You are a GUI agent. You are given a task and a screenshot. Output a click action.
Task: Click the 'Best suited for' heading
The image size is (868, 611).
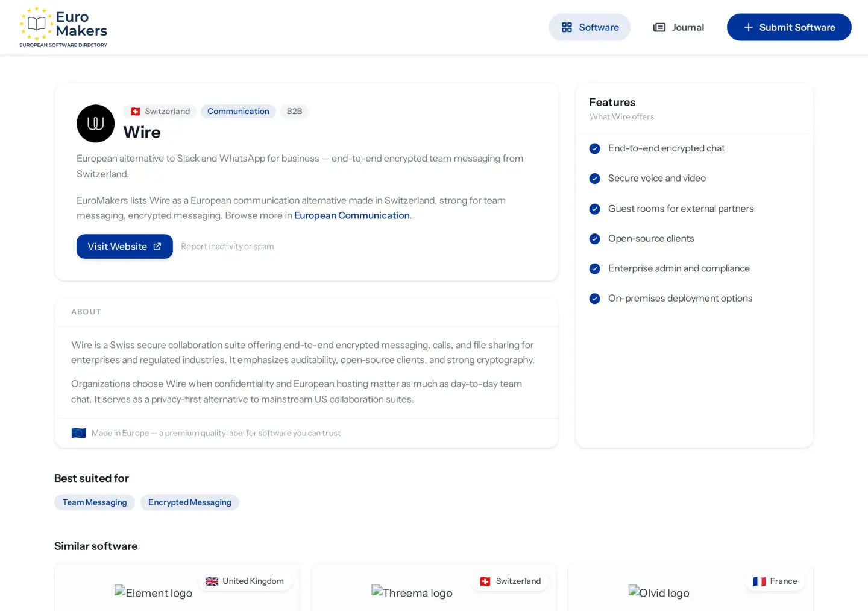[x=92, y=478]
